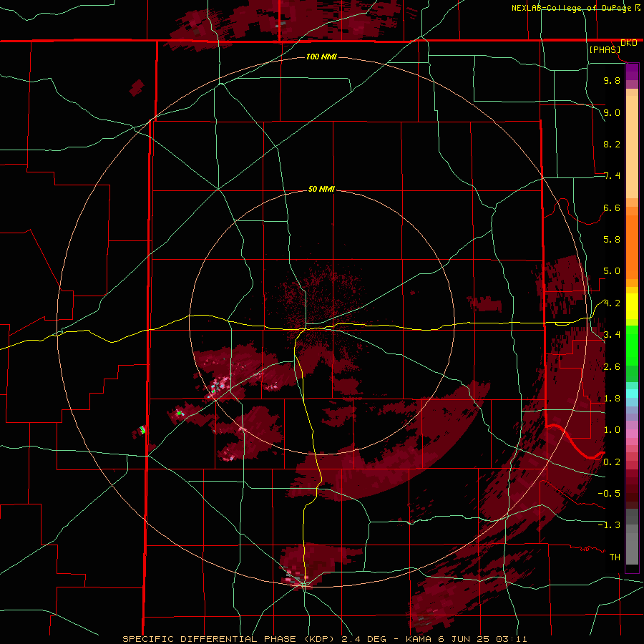
Task: Click the 50 NMI range ring label
Action: (321, 190)
